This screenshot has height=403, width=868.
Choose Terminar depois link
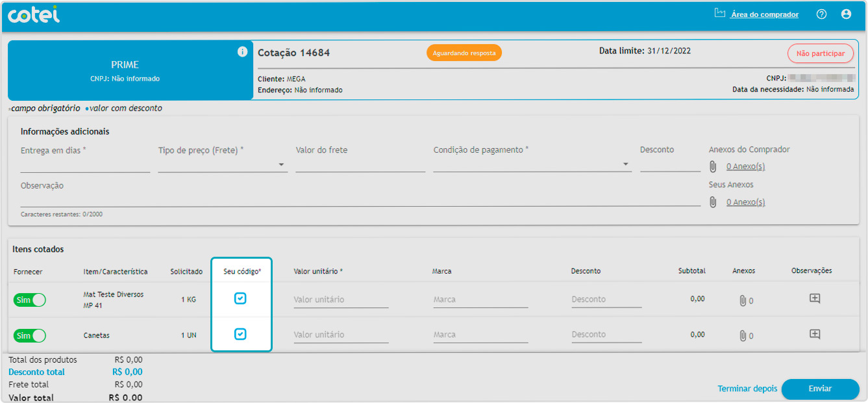747,389
